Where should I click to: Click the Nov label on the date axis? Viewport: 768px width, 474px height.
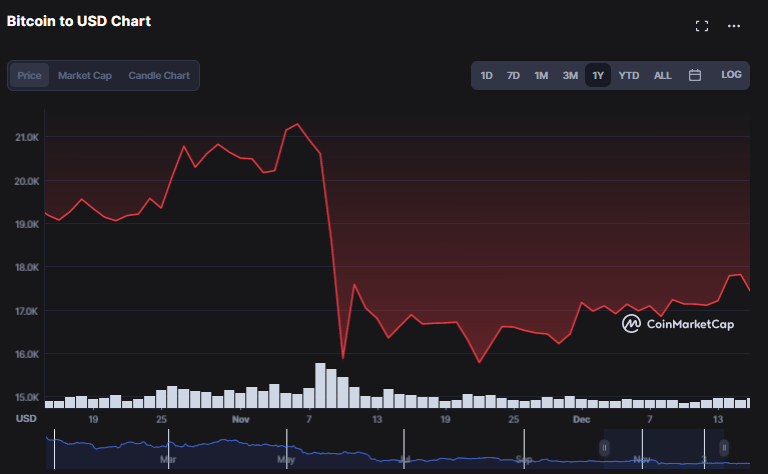click(240, 420)
